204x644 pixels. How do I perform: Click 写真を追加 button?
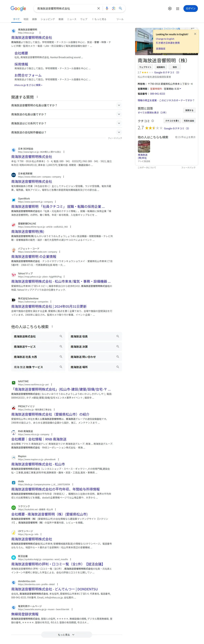(189, 121)
